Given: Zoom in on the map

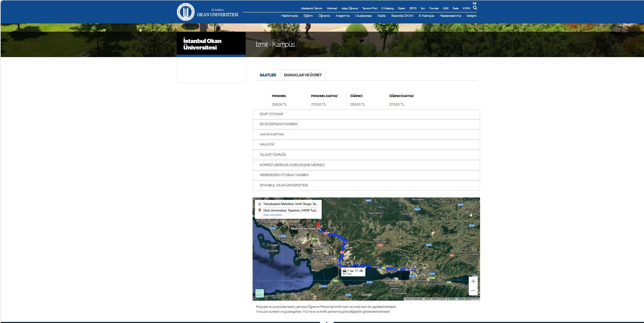Looking at the screenshot, I should point(473,281).
